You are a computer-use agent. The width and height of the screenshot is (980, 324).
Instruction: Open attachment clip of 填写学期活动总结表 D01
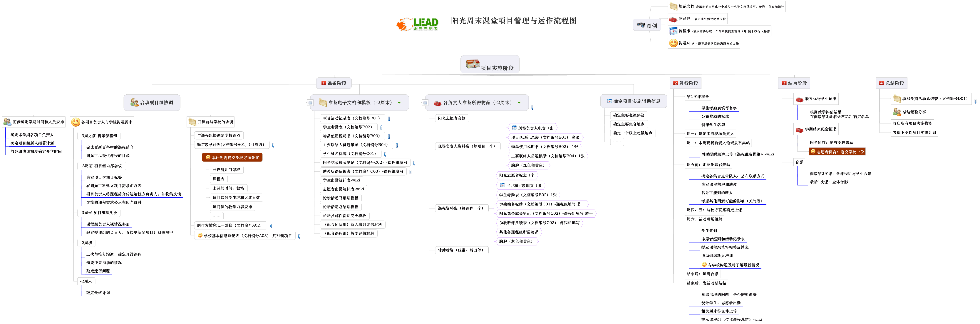point(975,101)
